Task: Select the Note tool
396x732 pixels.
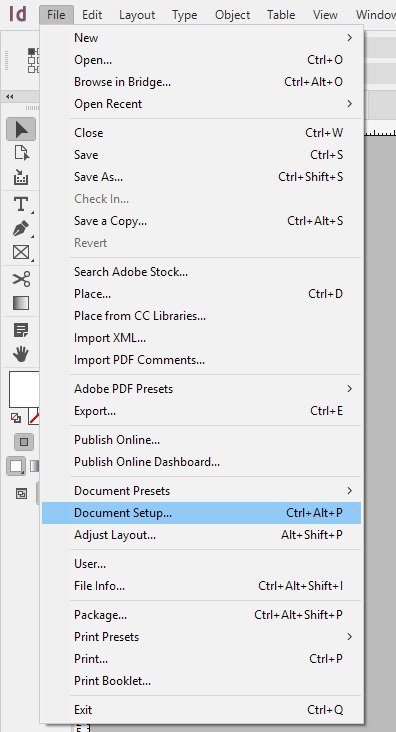Action: pyautogui.click(x=21, y=331)
